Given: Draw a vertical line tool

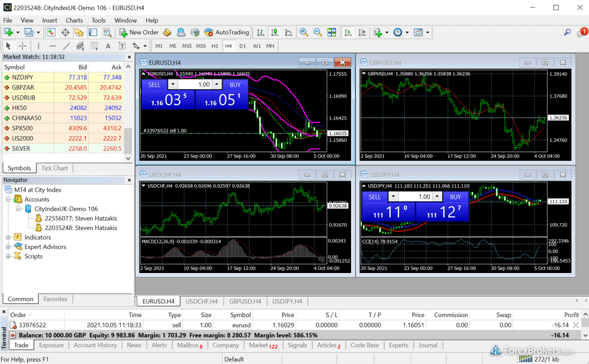Looking at the screenshot, I should tap(38, 45).
